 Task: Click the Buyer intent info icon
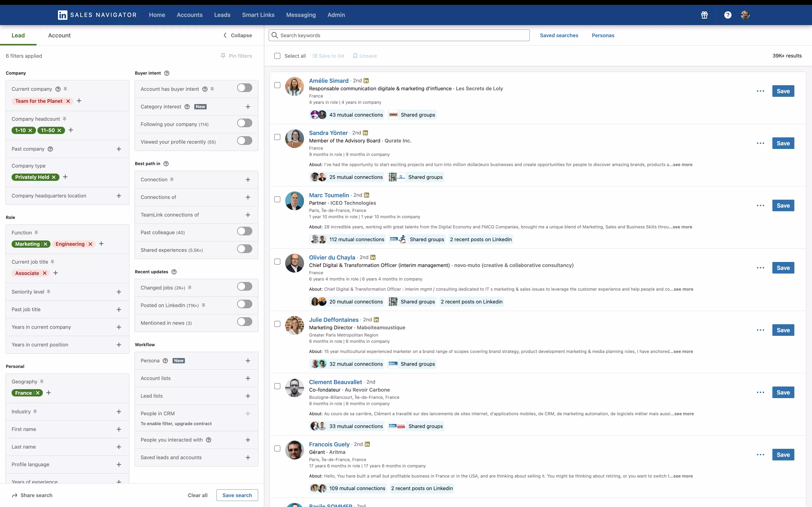167,73
